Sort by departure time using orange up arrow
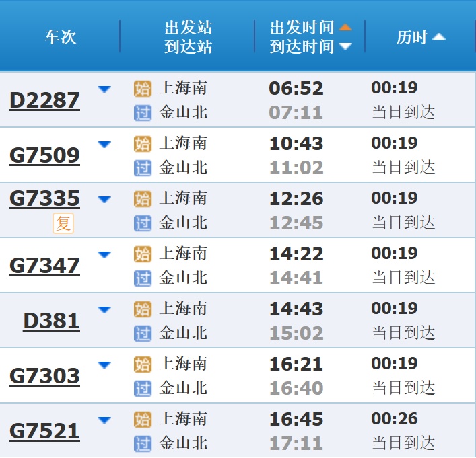The width and height of the screenshot is (476, 458). [x=345, y=28]
